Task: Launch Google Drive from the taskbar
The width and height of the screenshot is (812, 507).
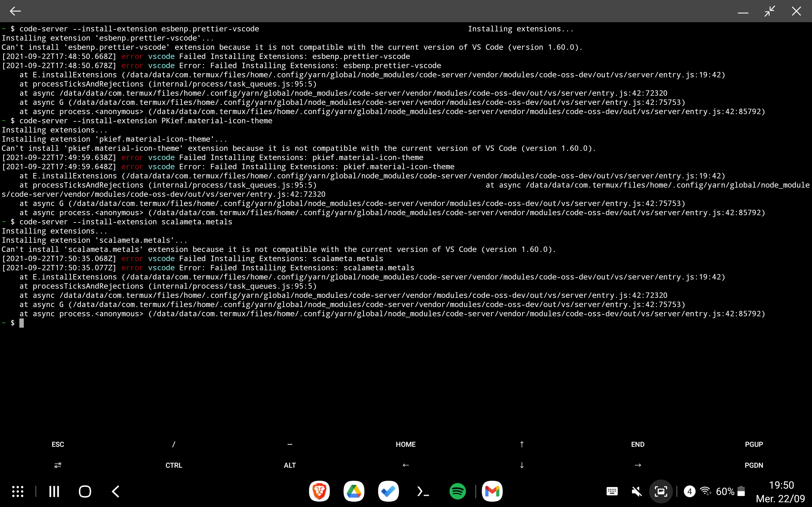Action: 354,491
